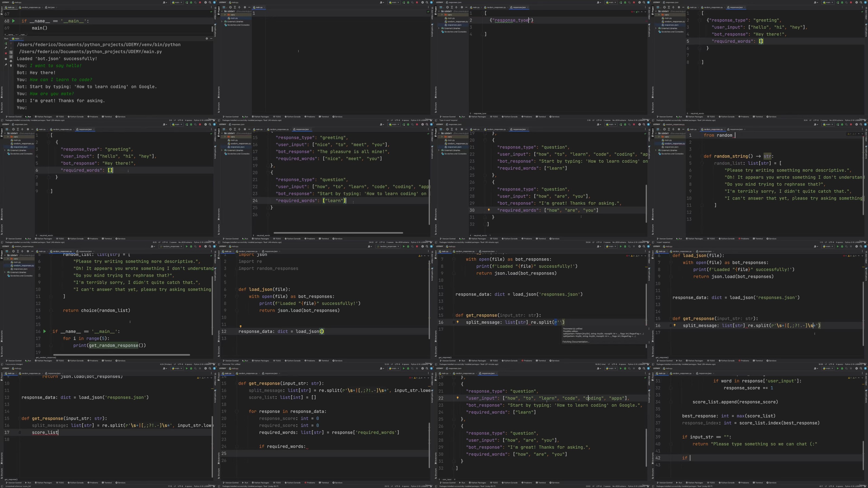Image resolution: width=868 pixels, height=488 pixels.
Task: Toggle Structure side tab in the highlighted line 30 window
Action: click(436, 229)
